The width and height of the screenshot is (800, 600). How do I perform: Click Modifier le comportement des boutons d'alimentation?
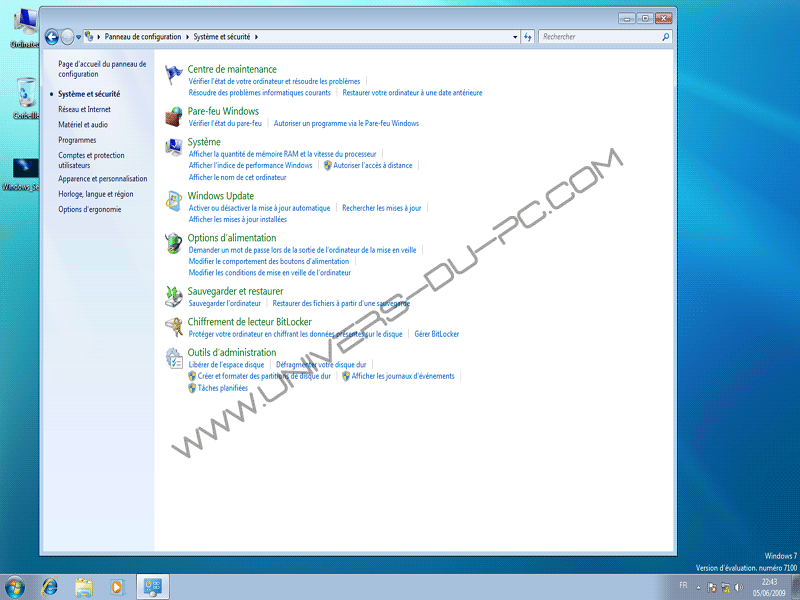tap(269, 261)
